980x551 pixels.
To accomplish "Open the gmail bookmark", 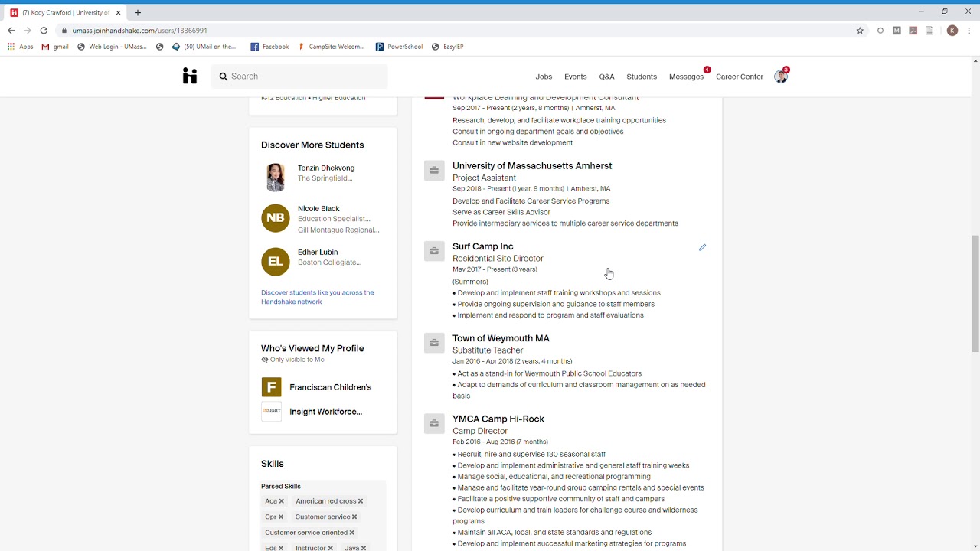I will click(x=55, y=47).
